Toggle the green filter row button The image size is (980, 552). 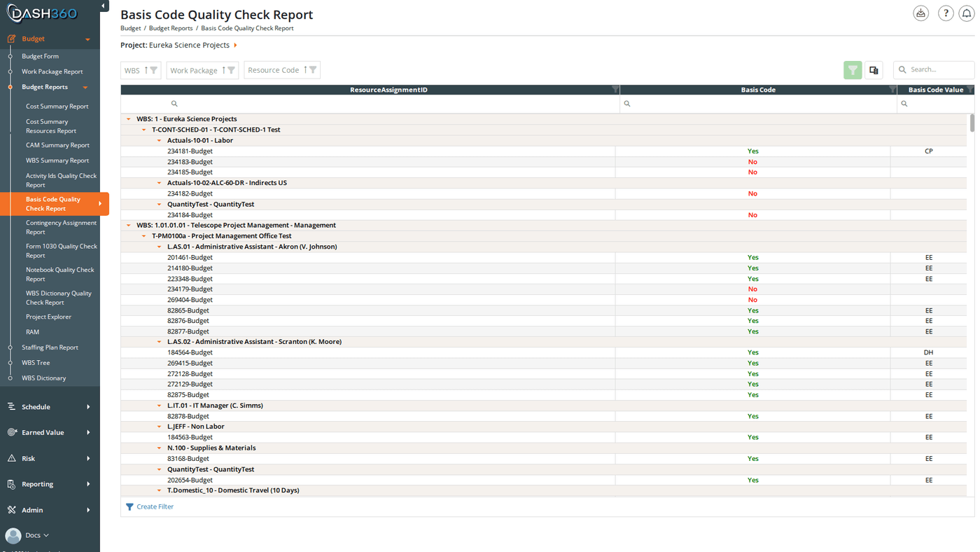(x=853, y=70)
